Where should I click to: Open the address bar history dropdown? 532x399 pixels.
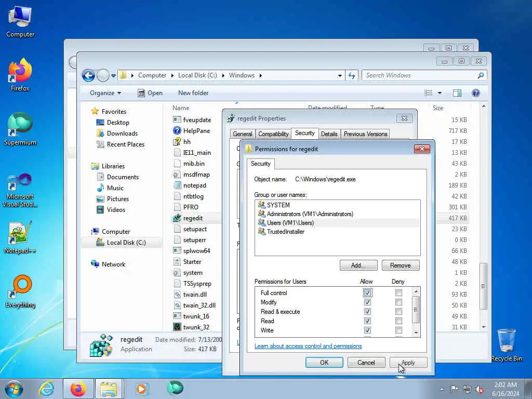tap(340, 75)
